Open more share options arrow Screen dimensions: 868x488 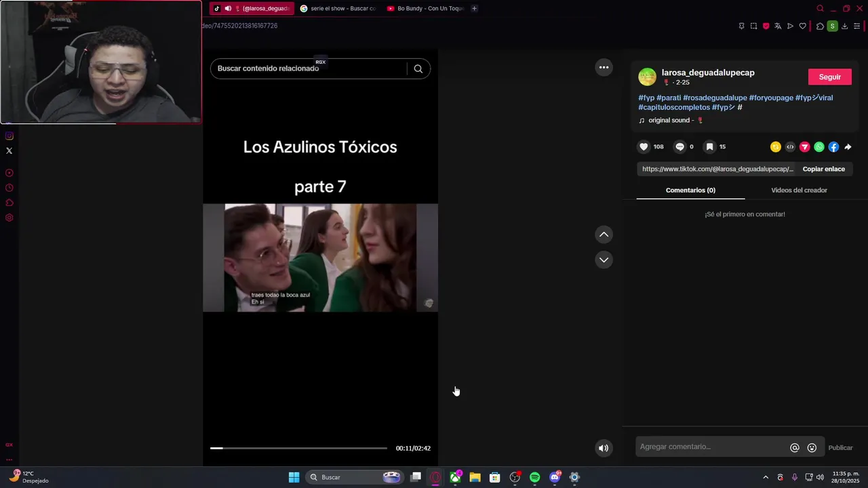pyautogui.click(x=848, y=147)
